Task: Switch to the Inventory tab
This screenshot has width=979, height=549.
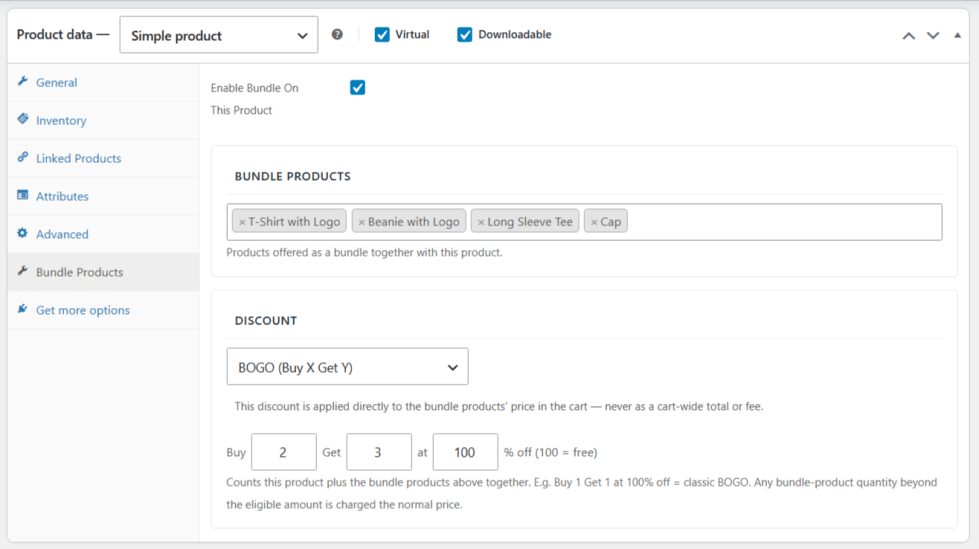Action: (x=104, y=121)
